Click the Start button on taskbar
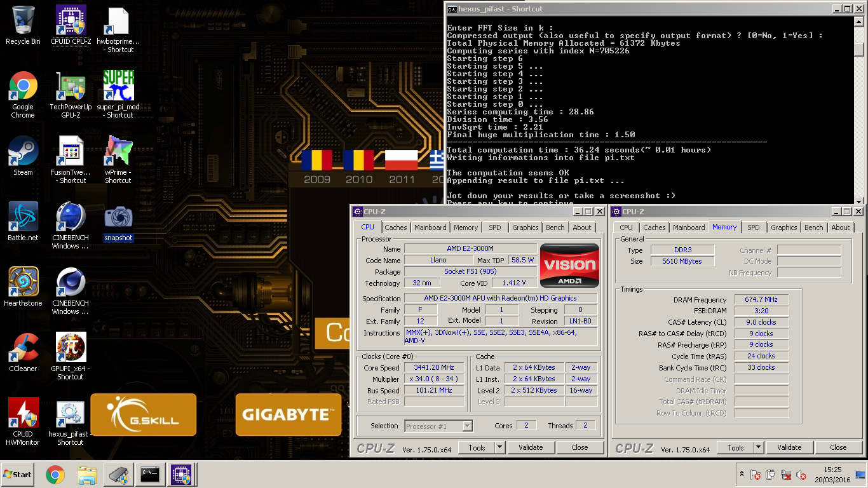Image resolution: width=868 pixels, height=488 pixels. tap(17, 474)
